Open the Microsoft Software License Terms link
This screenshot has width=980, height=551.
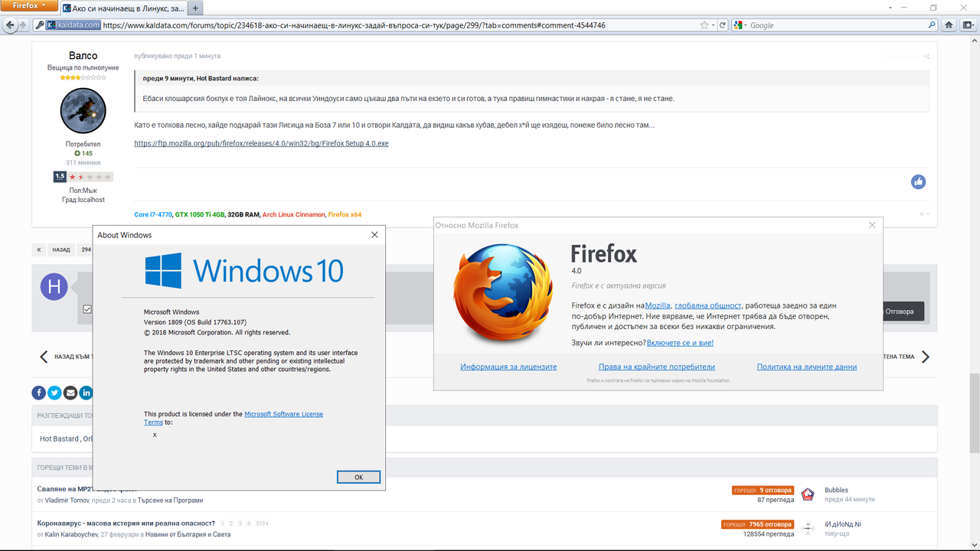234,418
